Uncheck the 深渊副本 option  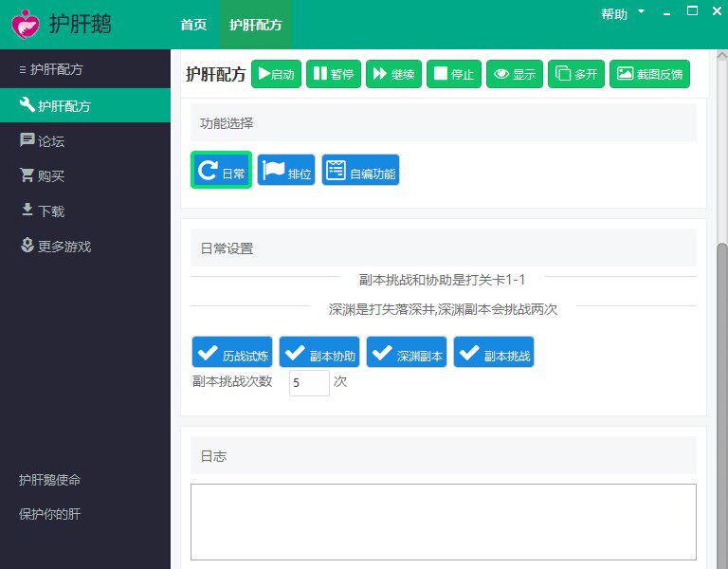click(407, 352)
